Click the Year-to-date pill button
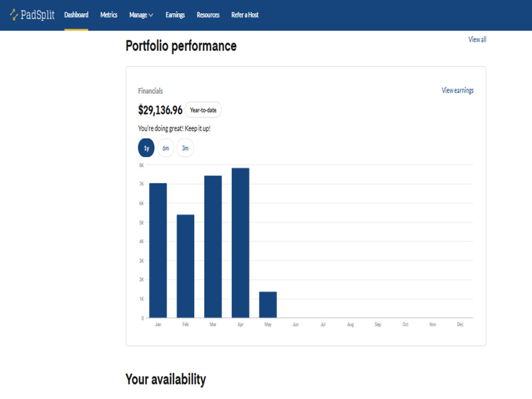Viewport: 532px width, 399px height. click(x=203, y=110)
